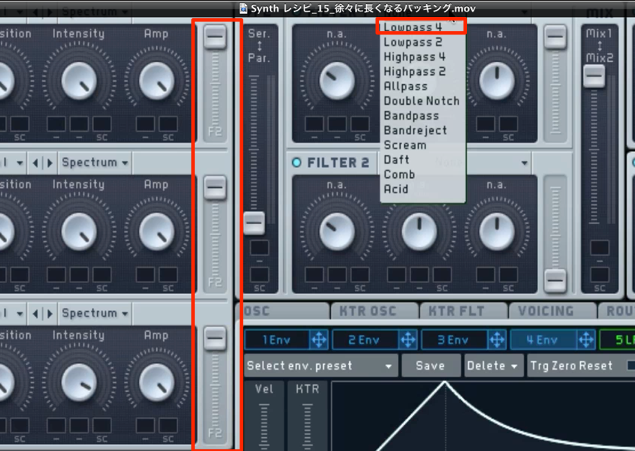Click first modulation slot under bottom Intensity knob
Viewport: 635px width, 451px height.
[56, 425]
